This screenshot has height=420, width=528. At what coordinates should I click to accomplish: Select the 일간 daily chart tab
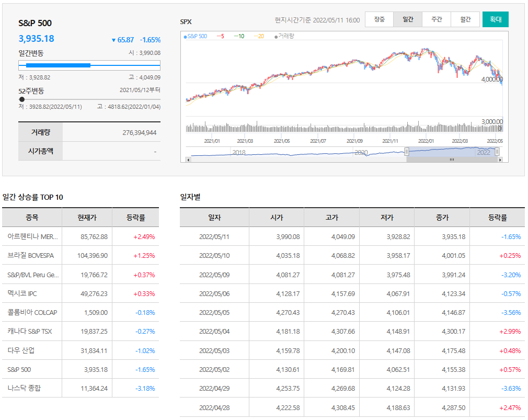coord(408,19)
